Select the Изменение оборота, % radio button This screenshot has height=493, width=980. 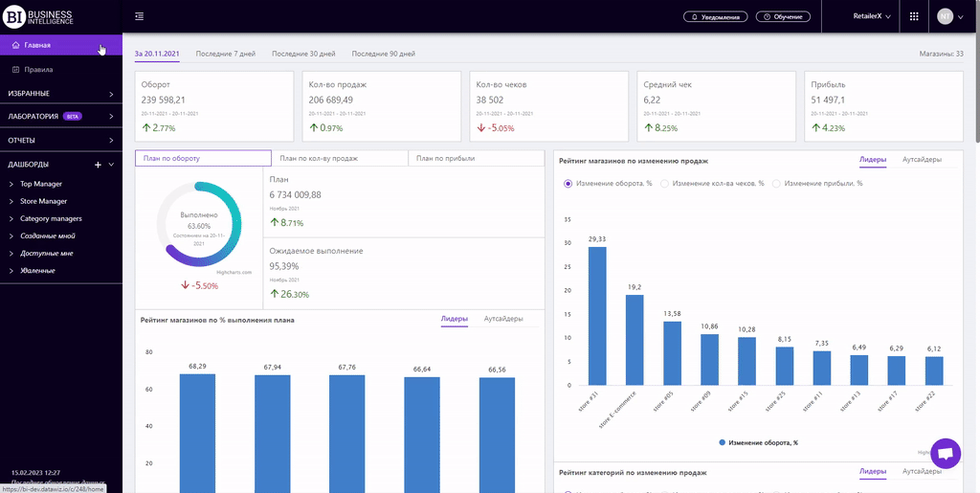[x=568, y=183]
